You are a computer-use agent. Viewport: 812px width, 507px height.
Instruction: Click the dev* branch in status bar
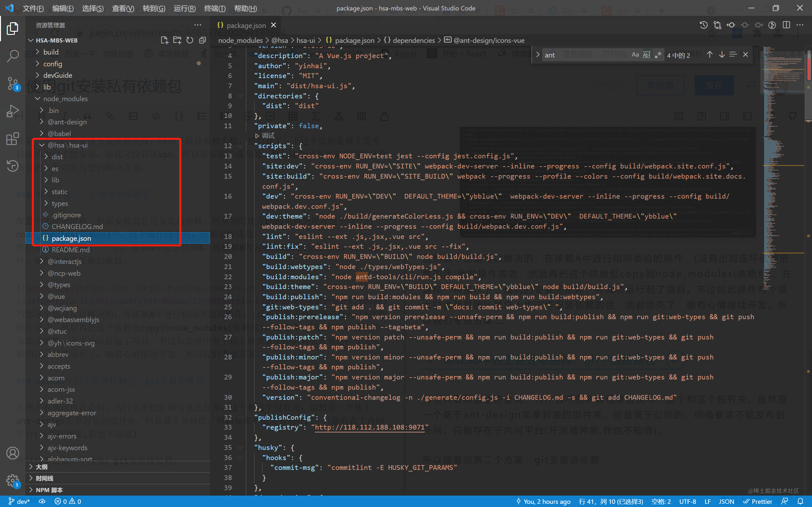(19, 501)
